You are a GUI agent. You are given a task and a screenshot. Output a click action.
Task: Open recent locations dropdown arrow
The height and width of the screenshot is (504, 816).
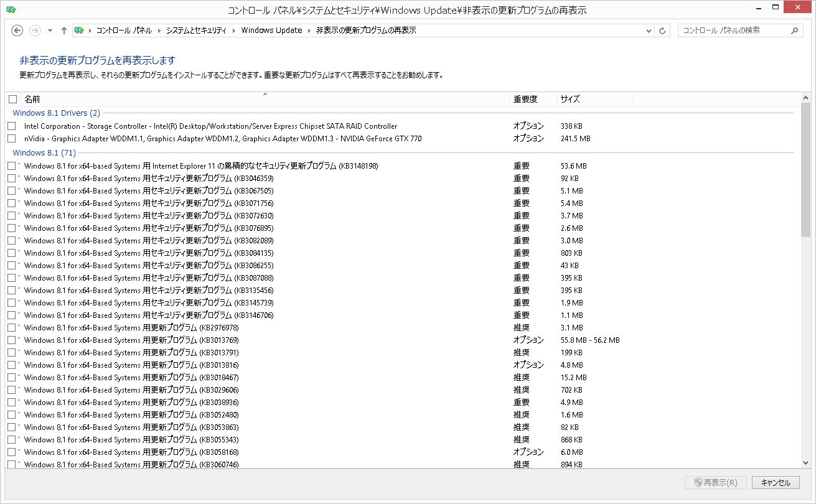click(50, 30)
